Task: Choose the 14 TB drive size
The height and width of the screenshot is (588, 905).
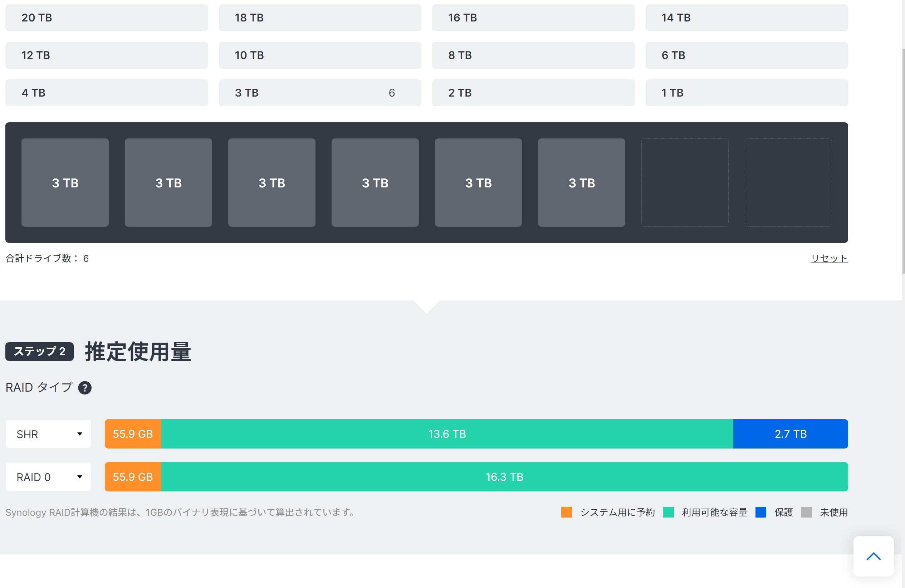Action: pos(746,18)
